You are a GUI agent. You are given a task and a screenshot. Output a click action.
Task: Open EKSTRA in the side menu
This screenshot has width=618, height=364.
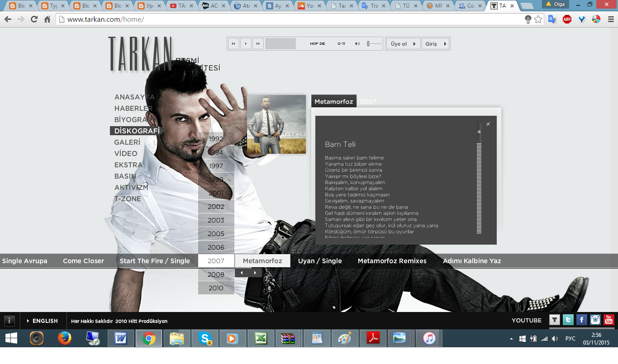click(128, 165)
